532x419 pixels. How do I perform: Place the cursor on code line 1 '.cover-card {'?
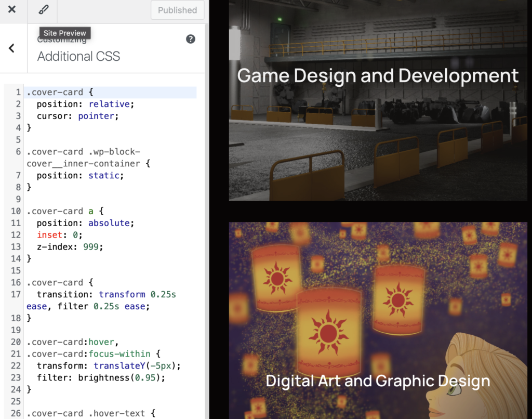(60, 93)
